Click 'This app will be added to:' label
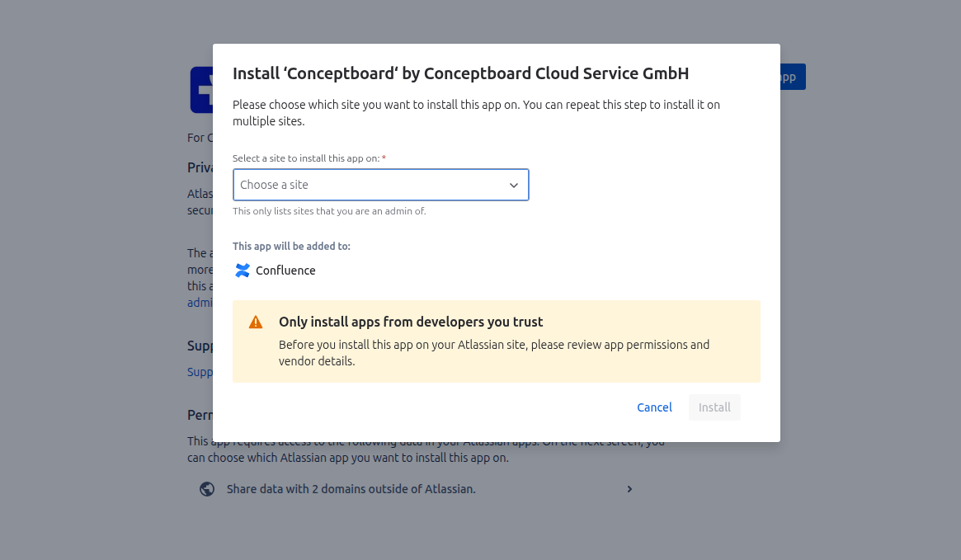The width and height of the screenshot is (961, 560). [291, 246]
